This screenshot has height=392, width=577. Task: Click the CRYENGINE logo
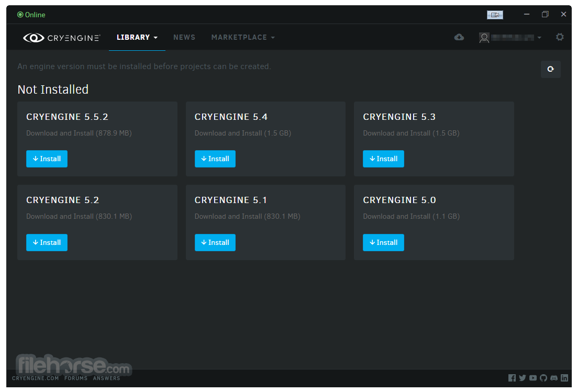[61, 38]
